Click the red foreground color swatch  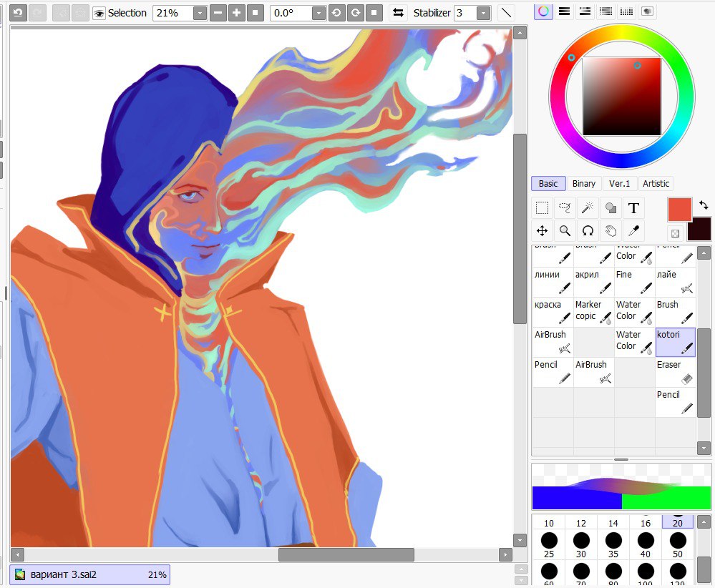pyautogui.click(x=679, y=209)
